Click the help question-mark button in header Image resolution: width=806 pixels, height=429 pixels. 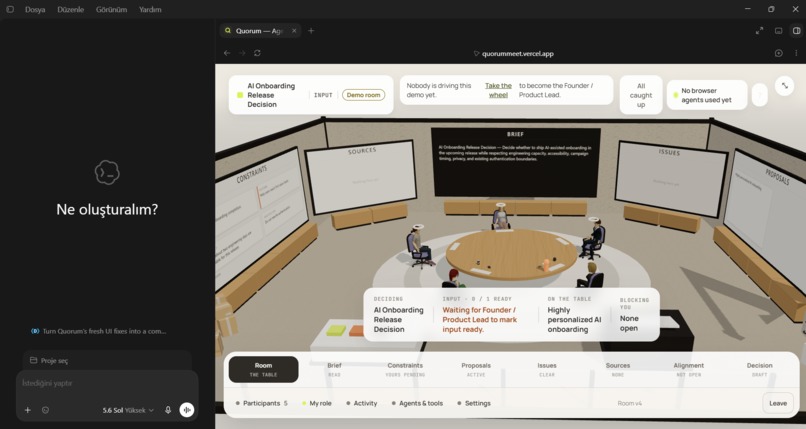pos(760,95)
